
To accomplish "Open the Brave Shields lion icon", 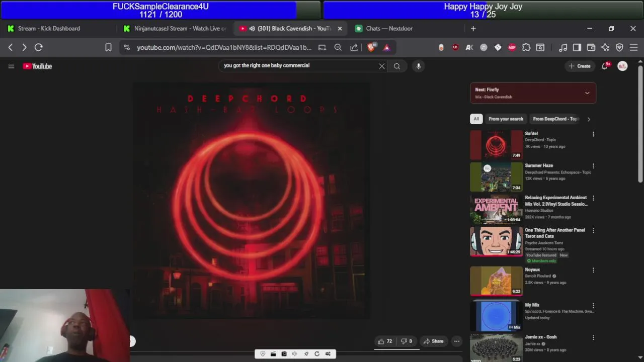I will click(371, 47).
